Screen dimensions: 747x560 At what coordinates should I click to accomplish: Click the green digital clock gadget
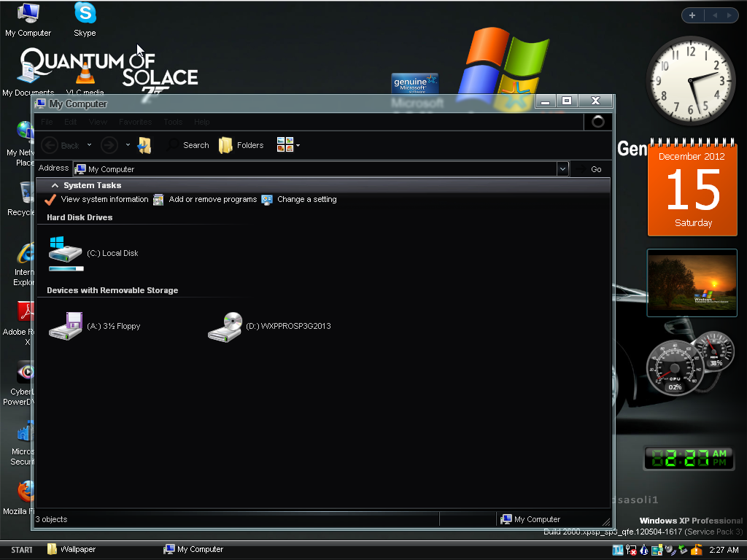(x=689, y=458)
